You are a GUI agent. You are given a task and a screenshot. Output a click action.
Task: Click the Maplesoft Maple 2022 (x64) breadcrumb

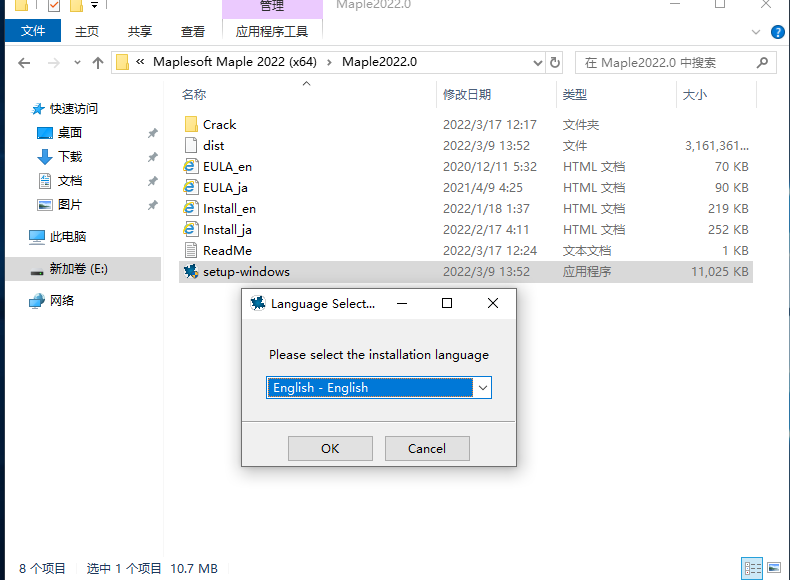point(235,62)
